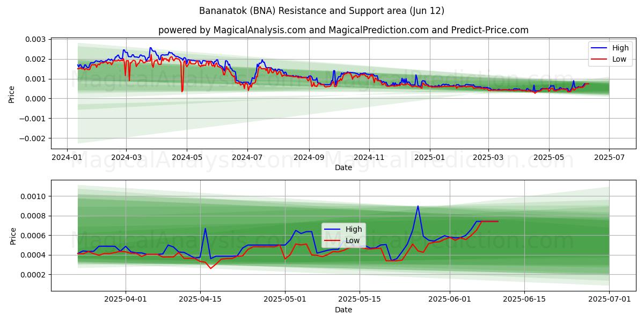Screen dimensions: 644x322
Task: Click the 2024-11 tick label on the top chart
Action: [369, 157]
